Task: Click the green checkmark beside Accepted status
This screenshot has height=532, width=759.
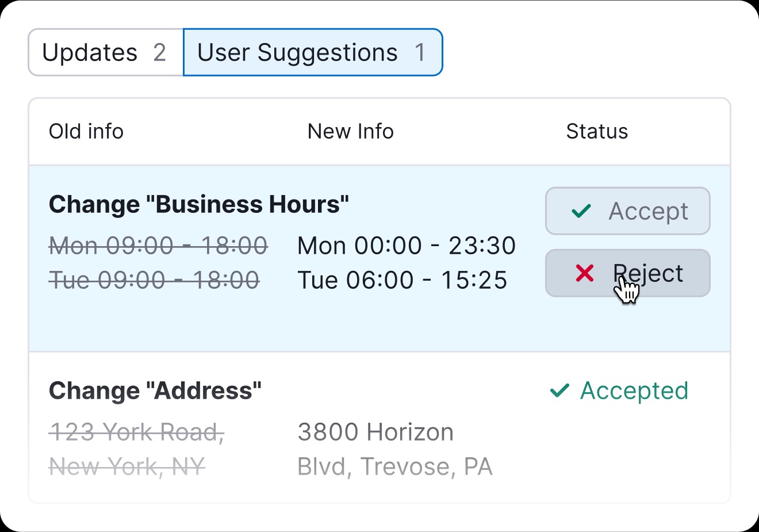Action: 559,391
